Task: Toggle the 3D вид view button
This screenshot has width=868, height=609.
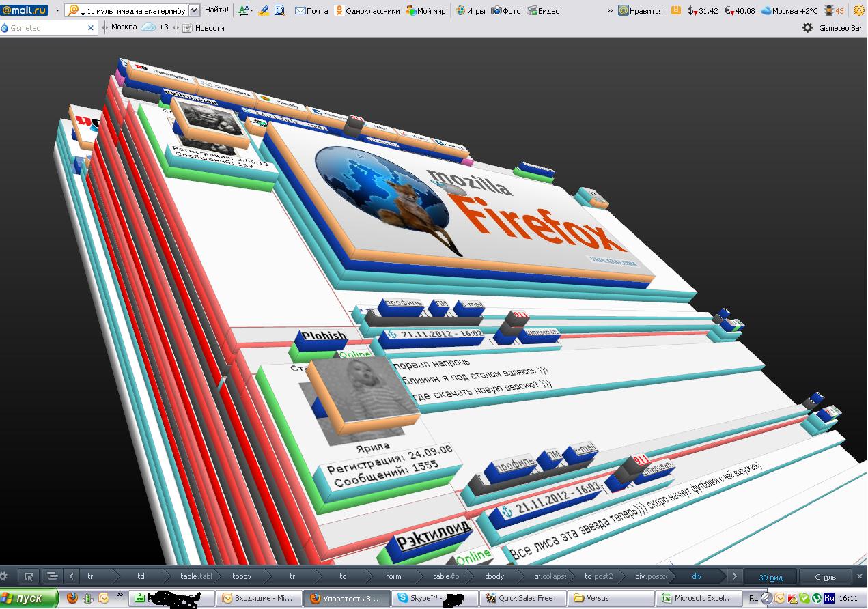Action: click(x=770, y=577)
